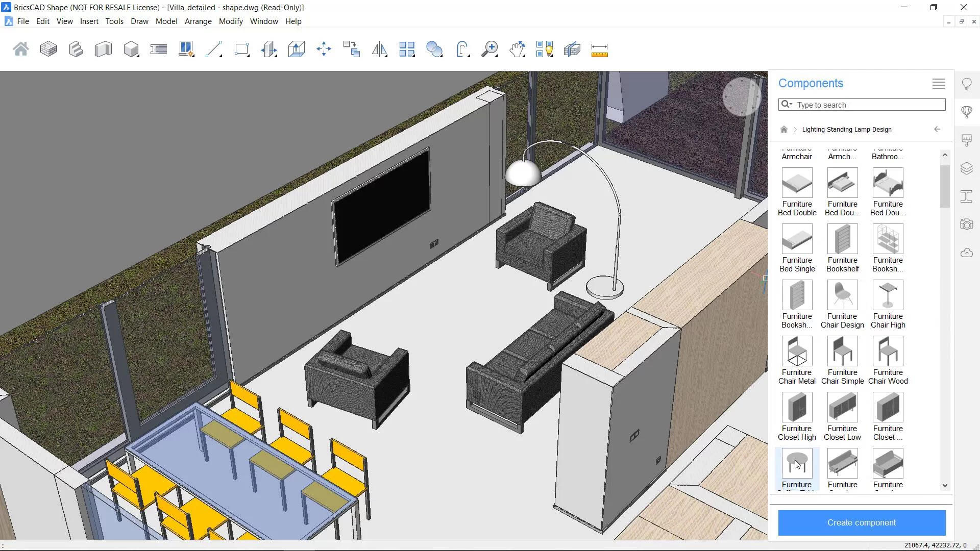Click the Zoom Window tool
This screenshot has width=980, height=551.
(x=490, y=49)
